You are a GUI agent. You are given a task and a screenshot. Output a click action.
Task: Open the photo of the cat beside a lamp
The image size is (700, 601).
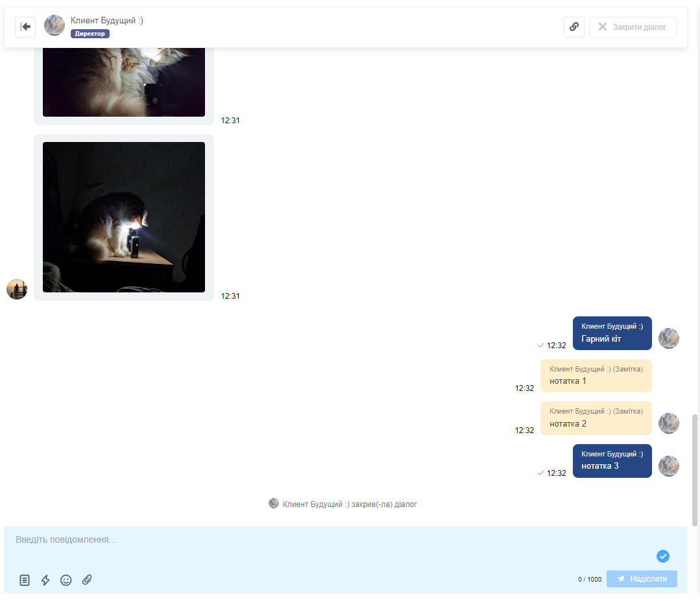tap(124, 217)
